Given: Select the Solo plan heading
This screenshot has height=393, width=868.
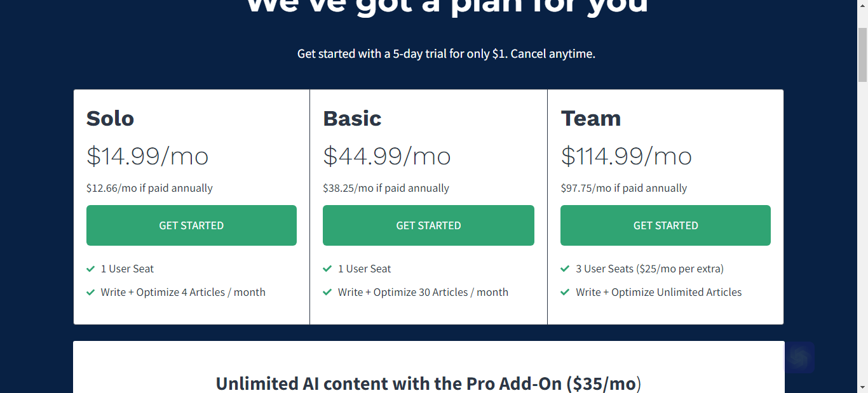Looking at the screenshot, I should tap(111, 119).
